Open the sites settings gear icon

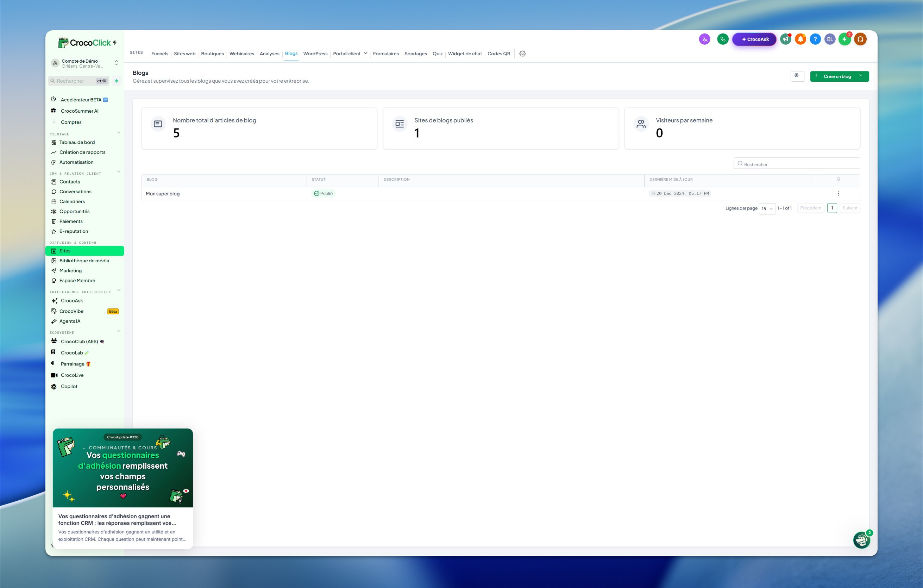click(522, 54)
